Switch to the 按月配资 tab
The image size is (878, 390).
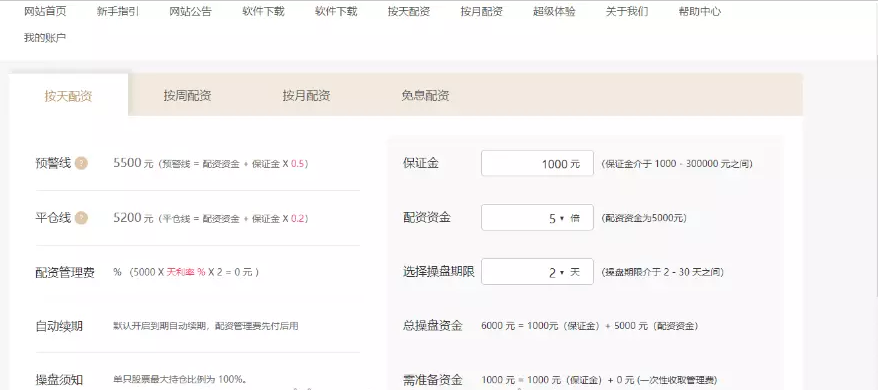click(x=306, y=95)
